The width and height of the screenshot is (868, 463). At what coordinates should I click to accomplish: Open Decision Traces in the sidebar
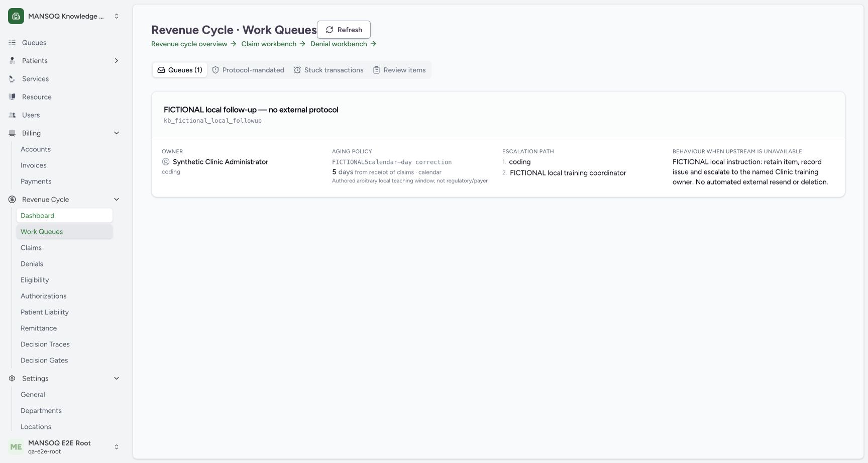[64, 344]
